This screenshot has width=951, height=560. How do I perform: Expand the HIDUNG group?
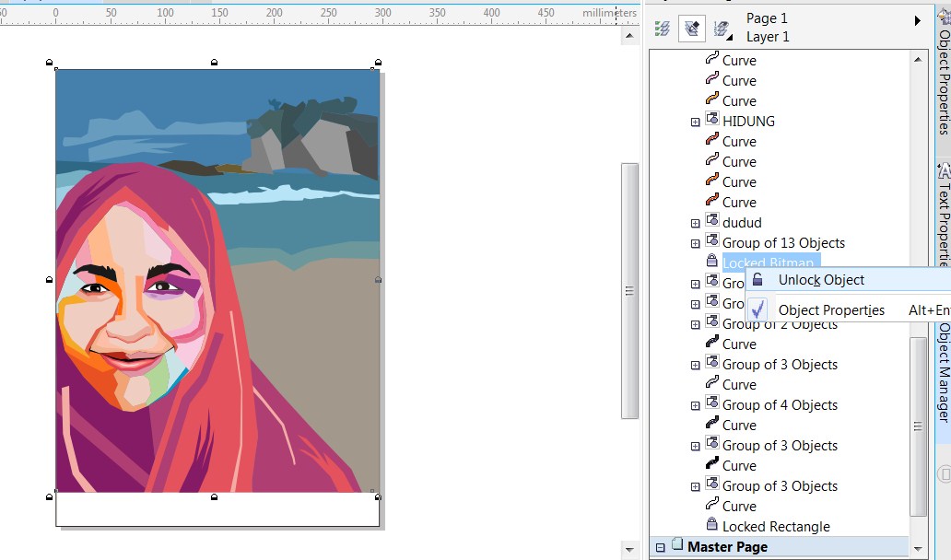coord(695,121)
